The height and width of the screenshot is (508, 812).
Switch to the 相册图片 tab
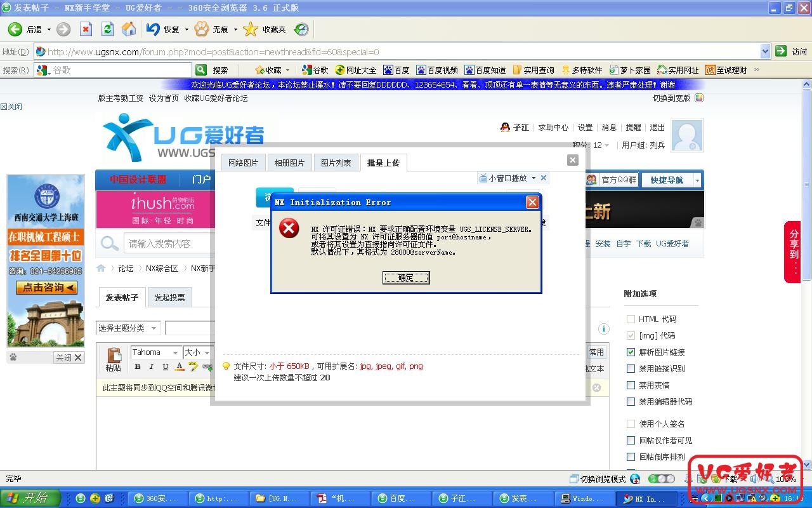click(289, 163)
